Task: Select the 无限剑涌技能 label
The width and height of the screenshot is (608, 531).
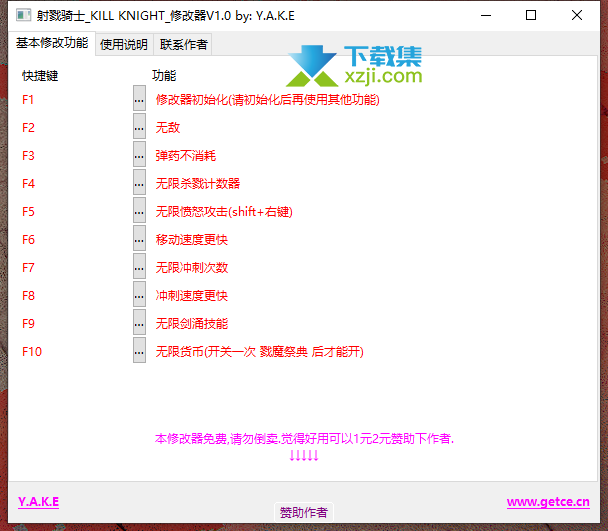Action: pos(192,323)
